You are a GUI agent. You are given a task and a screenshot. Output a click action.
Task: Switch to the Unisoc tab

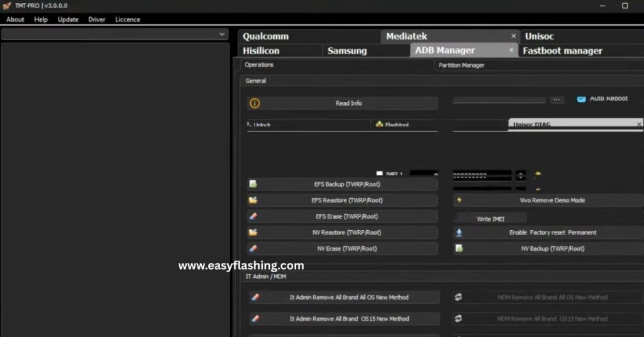point(582,36)
